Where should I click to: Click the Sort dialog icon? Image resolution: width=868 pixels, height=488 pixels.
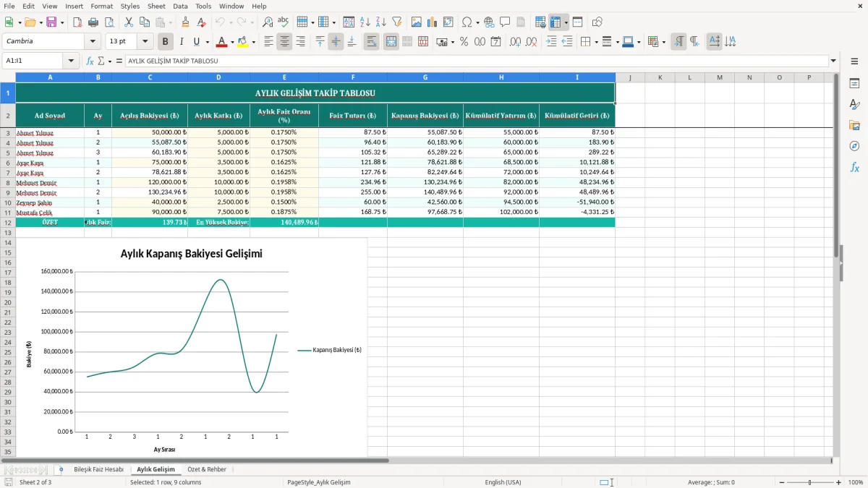[x=349, y=22]
